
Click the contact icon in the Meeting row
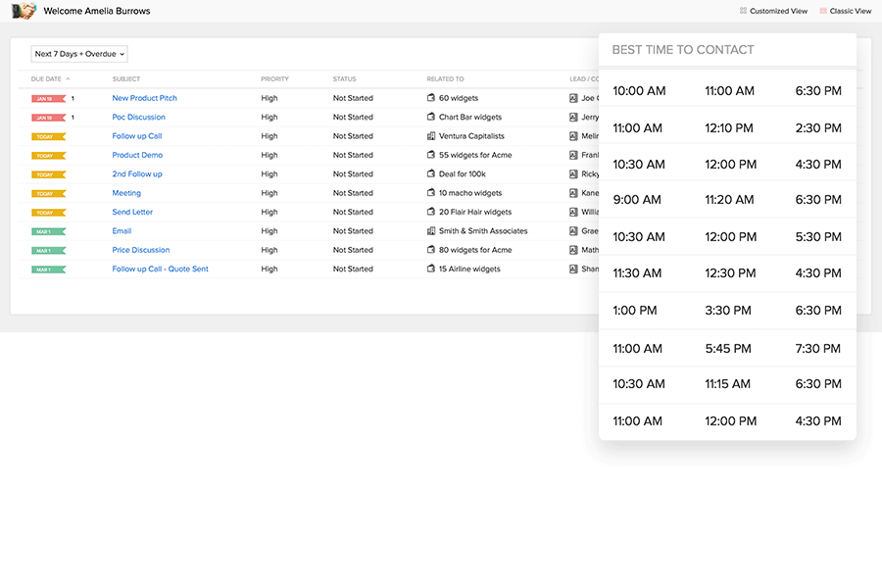573,193
